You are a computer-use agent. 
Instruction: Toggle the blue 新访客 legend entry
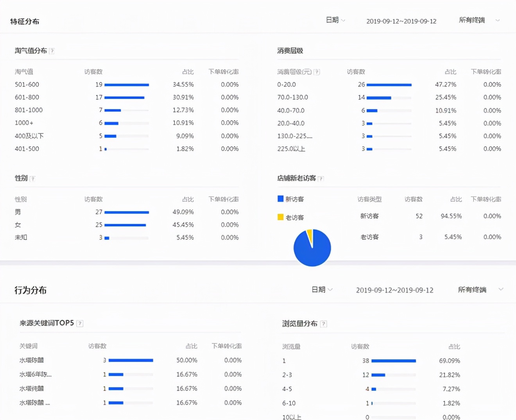(291, 199)
